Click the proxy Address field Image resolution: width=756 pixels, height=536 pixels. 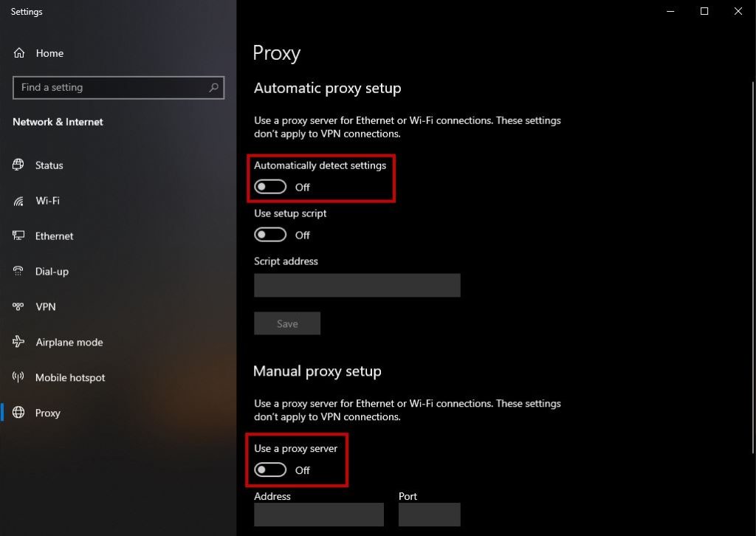pos(318,515)
